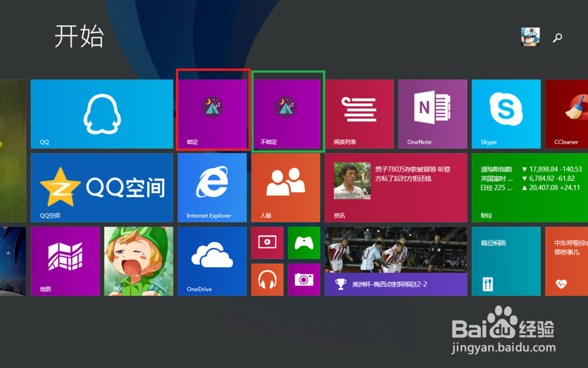588x368 pixels.
Task: Launch the Internet Explorer tile
Action: coord(212,187)
